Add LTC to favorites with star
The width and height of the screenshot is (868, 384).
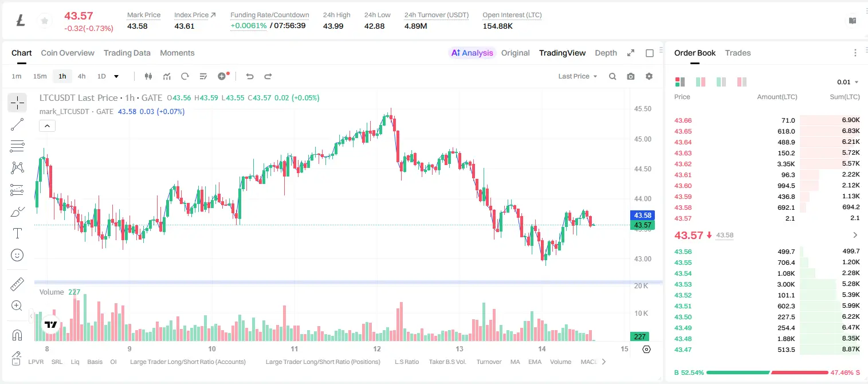point(45,21)
